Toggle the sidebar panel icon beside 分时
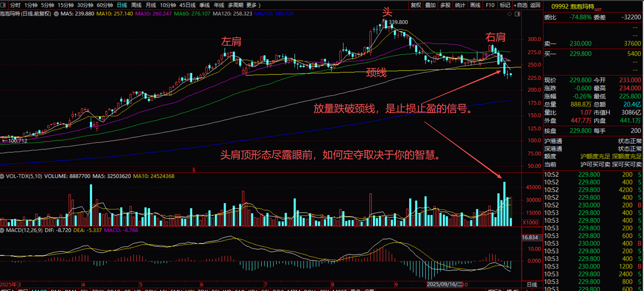 pos(3,5)
